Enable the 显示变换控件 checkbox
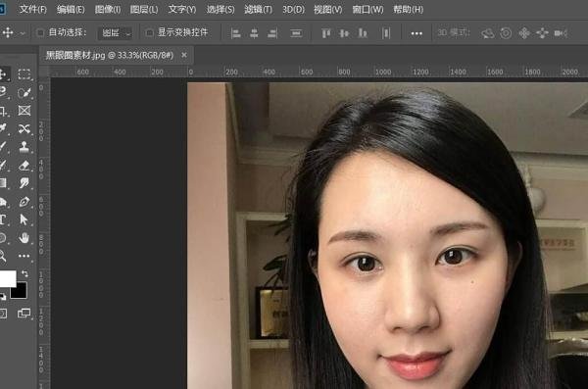This screenshot has height=389, width=588. (149, 33)
